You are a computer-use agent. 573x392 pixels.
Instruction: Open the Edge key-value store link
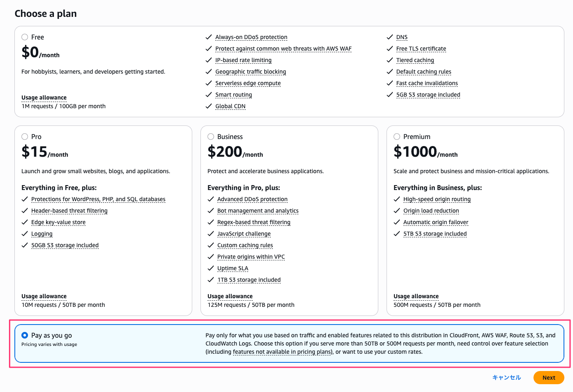point(58,222)
